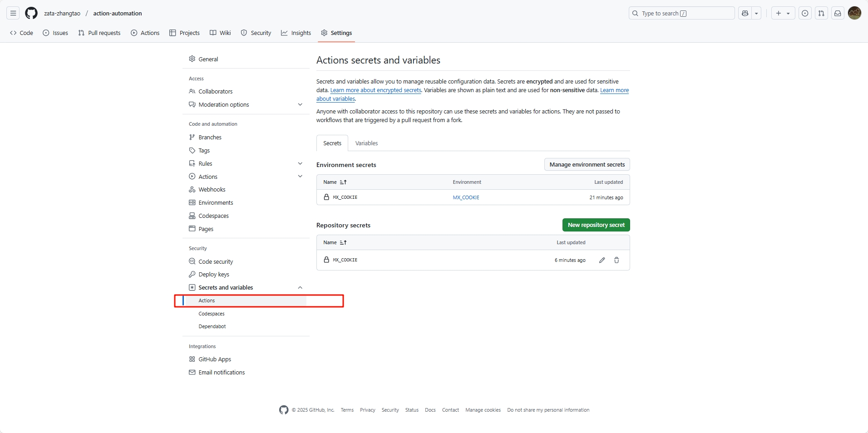Open the Copilot dropdown arrow
This screenshot has height=433, width=868.
pos(756,13)
